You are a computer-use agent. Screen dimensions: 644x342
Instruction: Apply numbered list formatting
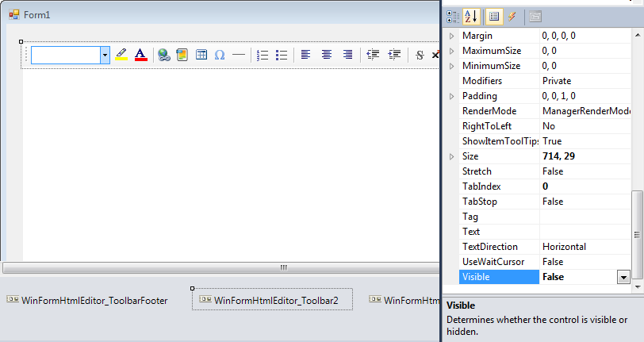[263, 55]
